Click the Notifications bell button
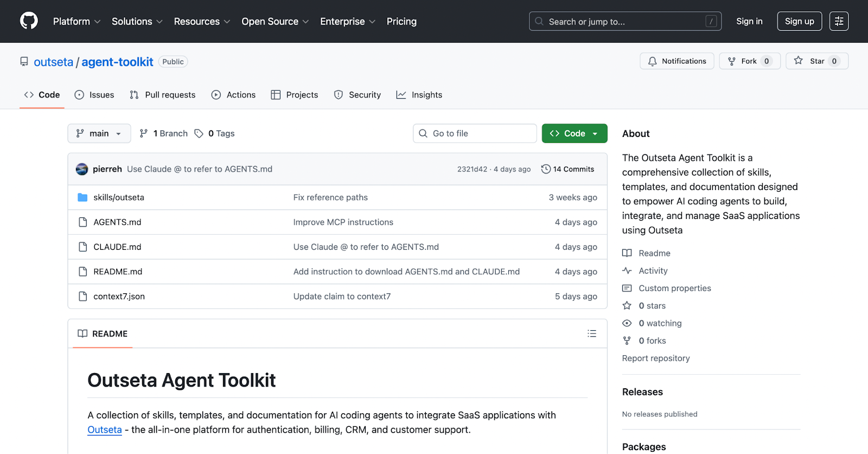Viewport: 868px width, 454px height. pyautogui.click(x=676, y=61)
